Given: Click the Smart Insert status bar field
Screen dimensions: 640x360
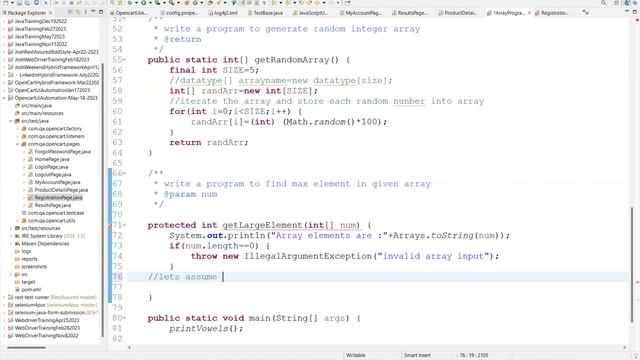Looking at the screenshot, I should 417,356.
